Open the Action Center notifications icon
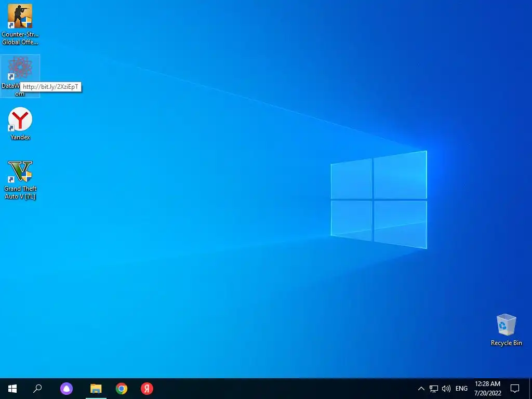 pos(515,389)
